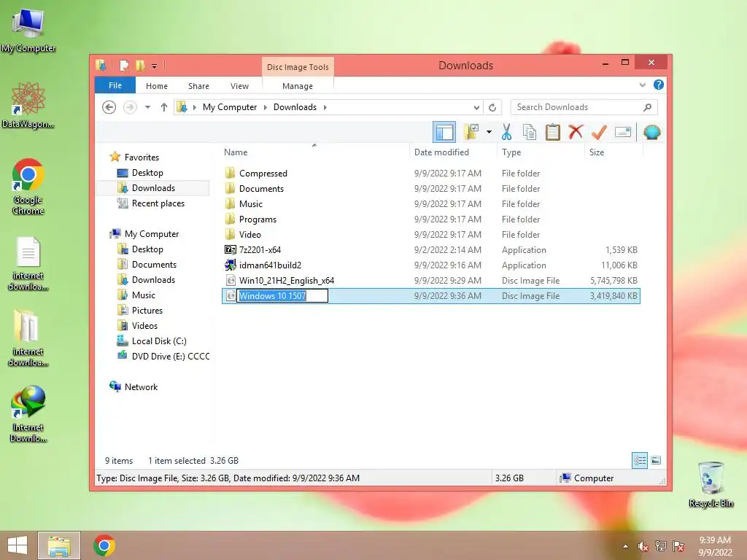Screen dimensions: 747x560
Task: Select Desktop under Favorites
Action: click(147, 172)
